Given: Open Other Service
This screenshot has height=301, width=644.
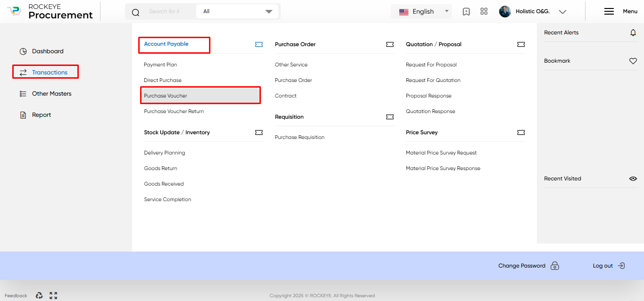Looking at the screenshot, I should click(x=291, y=65).
